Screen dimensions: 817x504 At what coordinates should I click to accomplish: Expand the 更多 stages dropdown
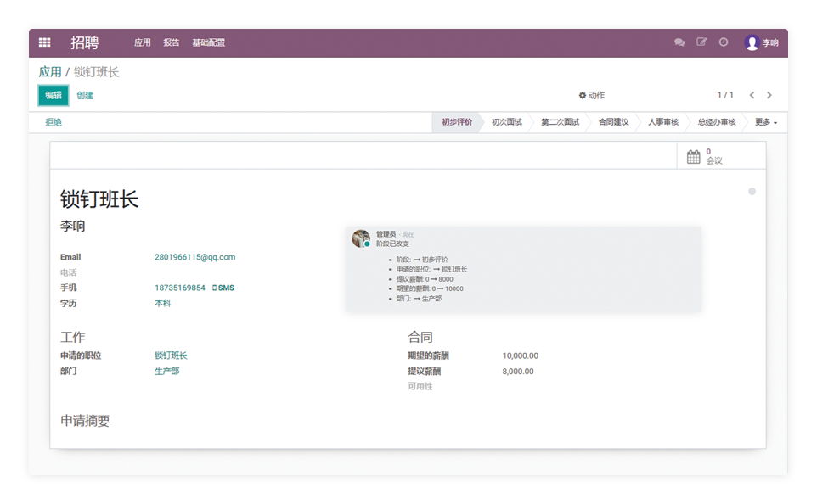(x=765, y=122)
